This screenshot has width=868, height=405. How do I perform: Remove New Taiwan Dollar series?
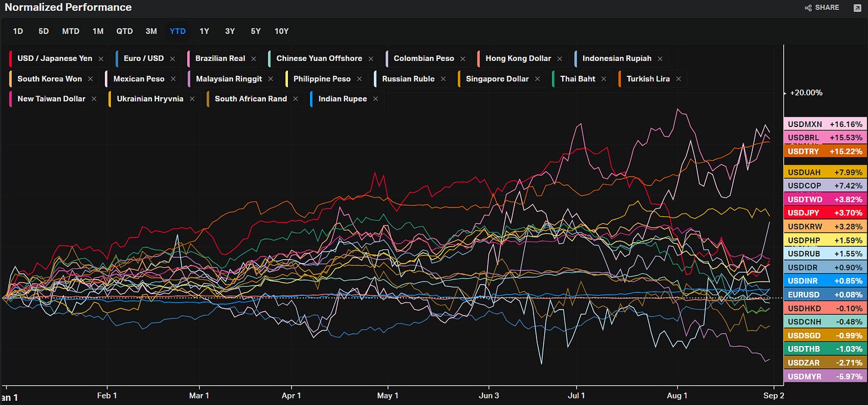(x=94, y=99)
